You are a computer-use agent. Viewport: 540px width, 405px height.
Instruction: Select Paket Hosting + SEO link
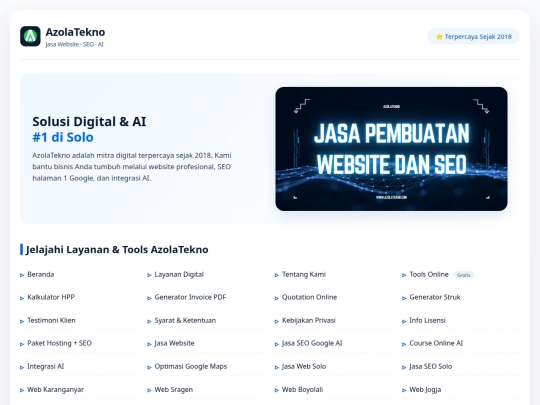click(x=59, y=343)
